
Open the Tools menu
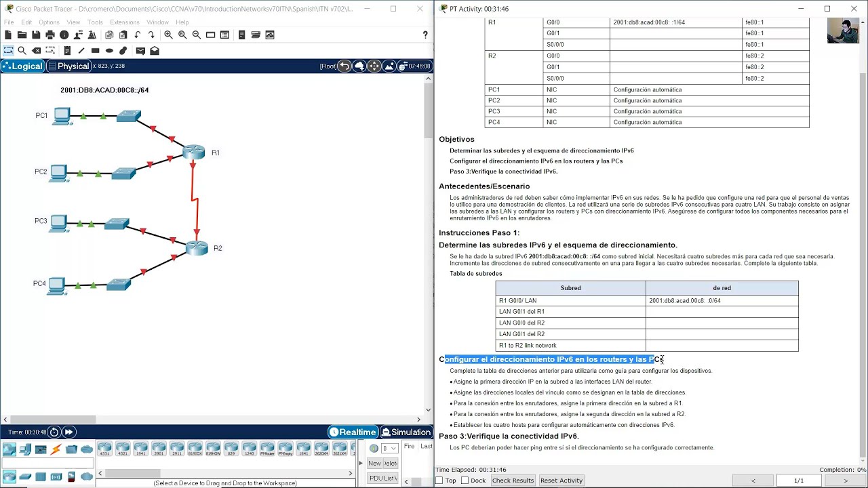click(95, 22)
